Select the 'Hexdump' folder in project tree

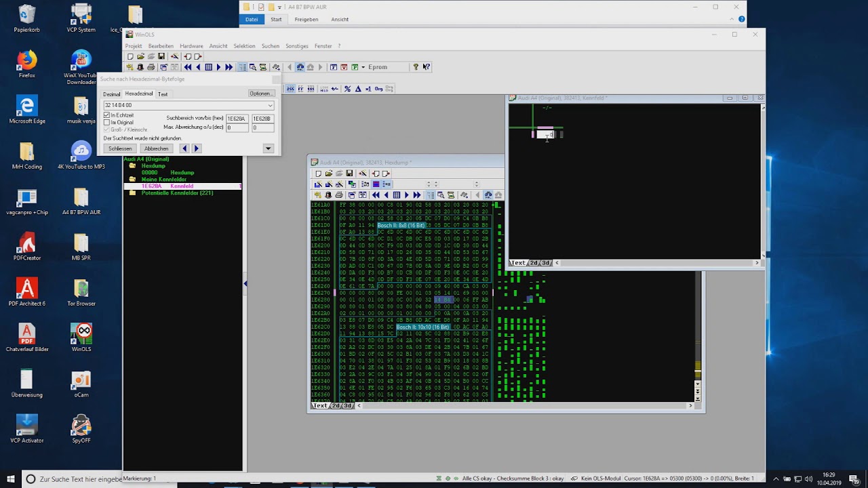click(x=153, y=166)
